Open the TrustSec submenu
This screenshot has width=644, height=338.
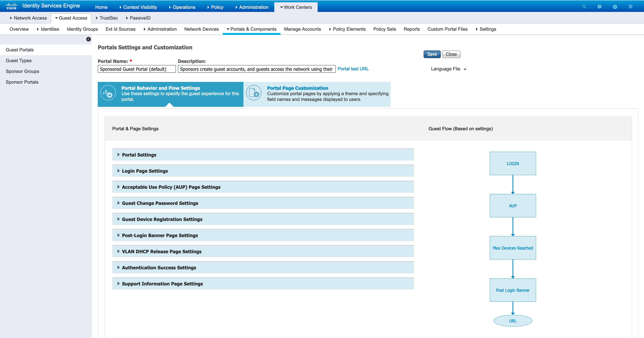(107, 18)
